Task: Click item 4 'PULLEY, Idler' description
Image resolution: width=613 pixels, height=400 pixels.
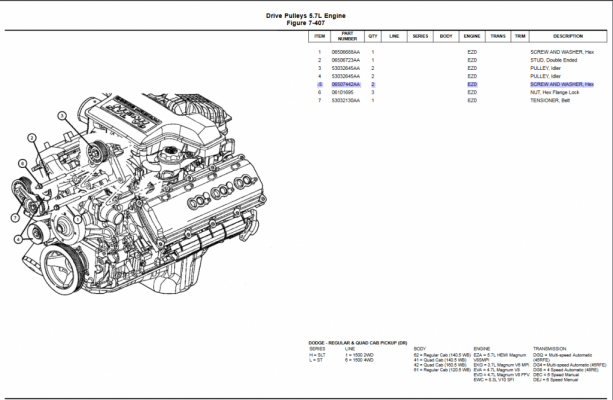Action: [x=545, y=76]
